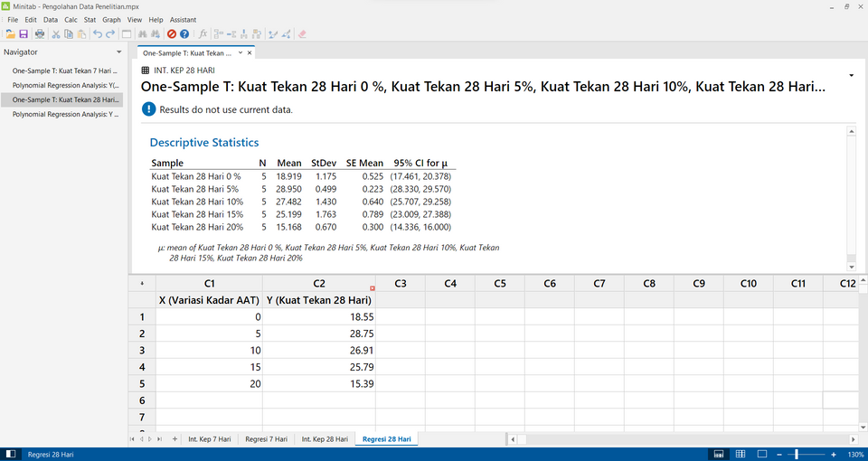Click cell with value 28.75

point(319,334)
